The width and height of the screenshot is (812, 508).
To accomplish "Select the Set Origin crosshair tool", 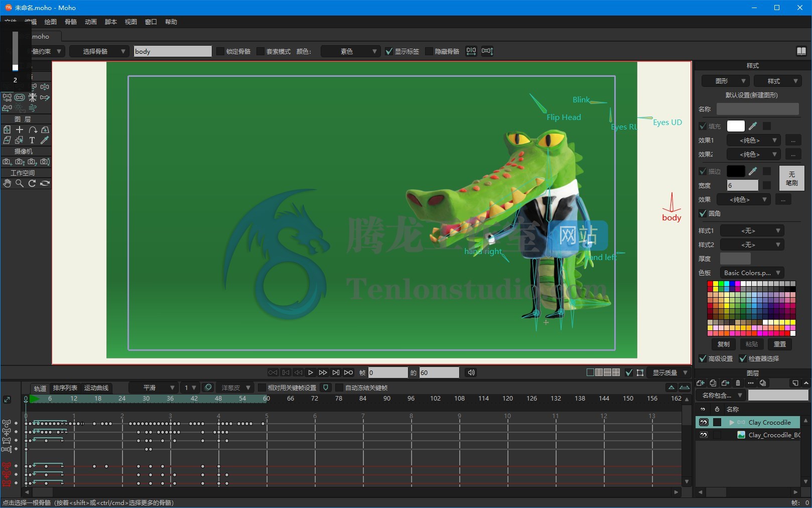I will [20, 130].
